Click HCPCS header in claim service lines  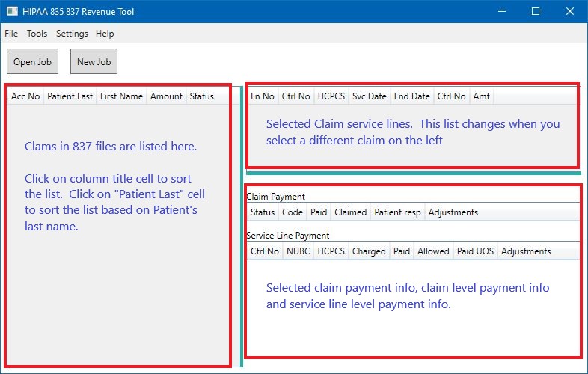click(331, 96)
